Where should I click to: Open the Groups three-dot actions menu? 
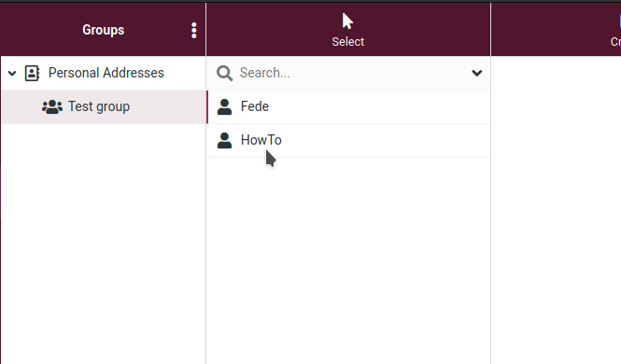(193, 30)
